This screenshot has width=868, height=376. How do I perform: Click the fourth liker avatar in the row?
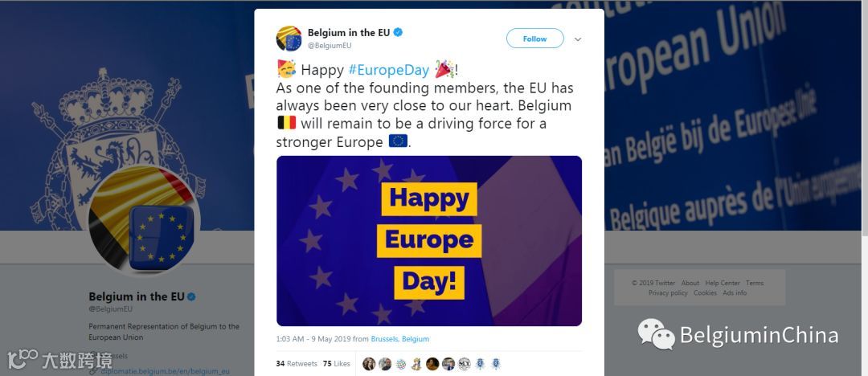416,364
